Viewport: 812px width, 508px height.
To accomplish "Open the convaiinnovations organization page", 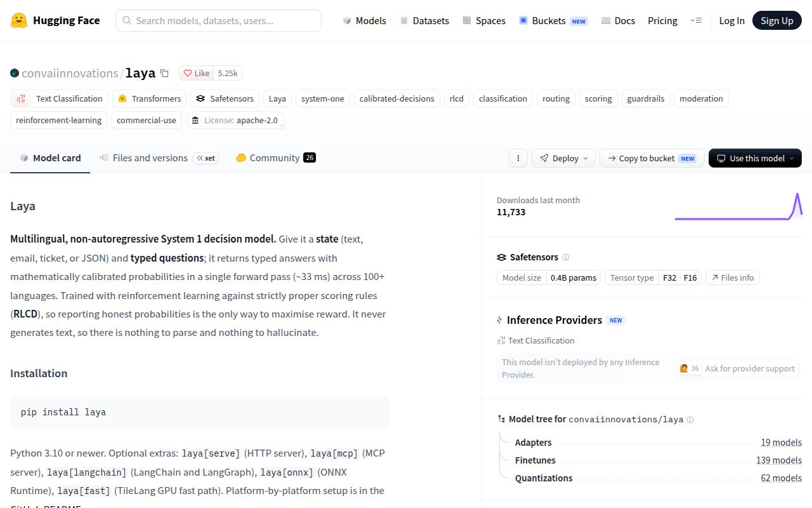I will click(70, 73).
